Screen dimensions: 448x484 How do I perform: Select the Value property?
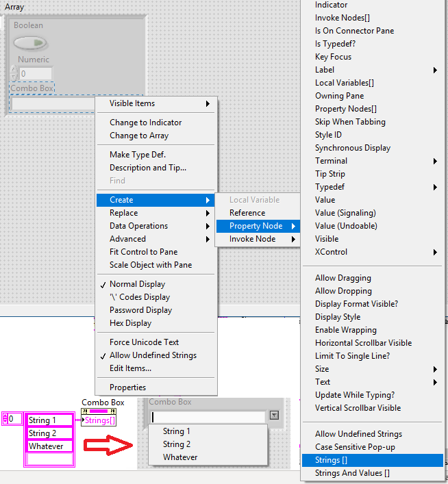[372, 200]
